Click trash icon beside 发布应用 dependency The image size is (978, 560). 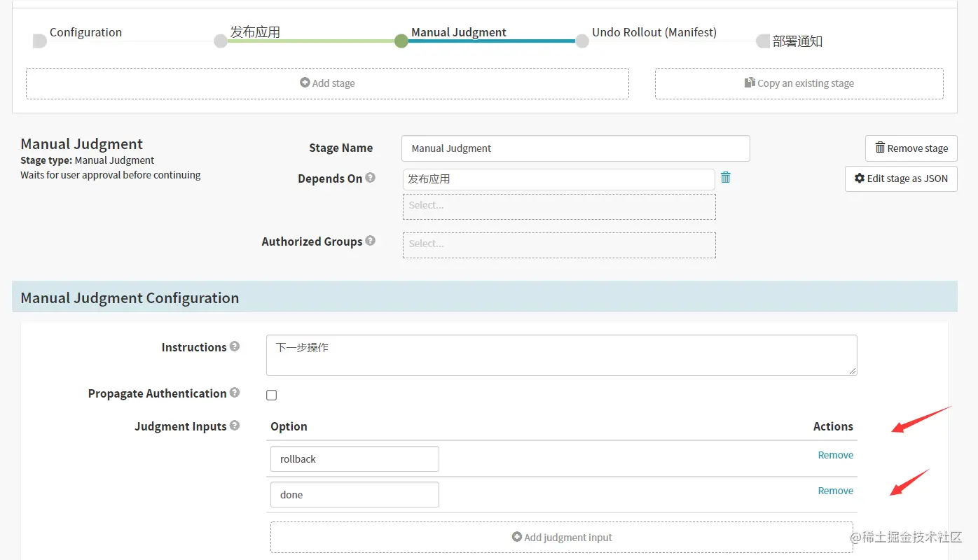point(726,178)
